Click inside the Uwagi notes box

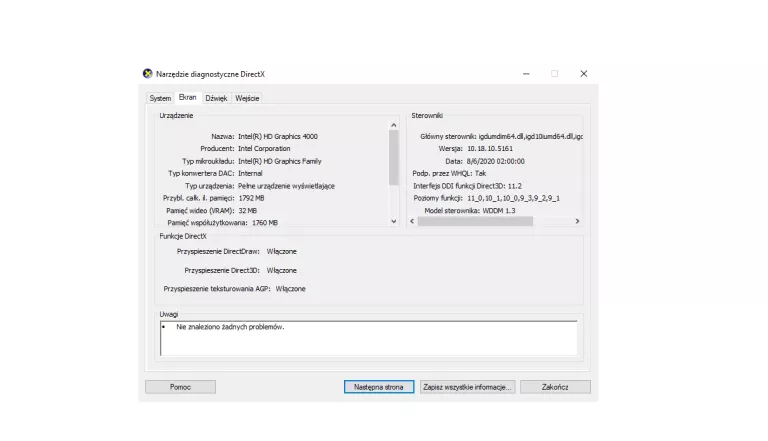pos(369,338)
